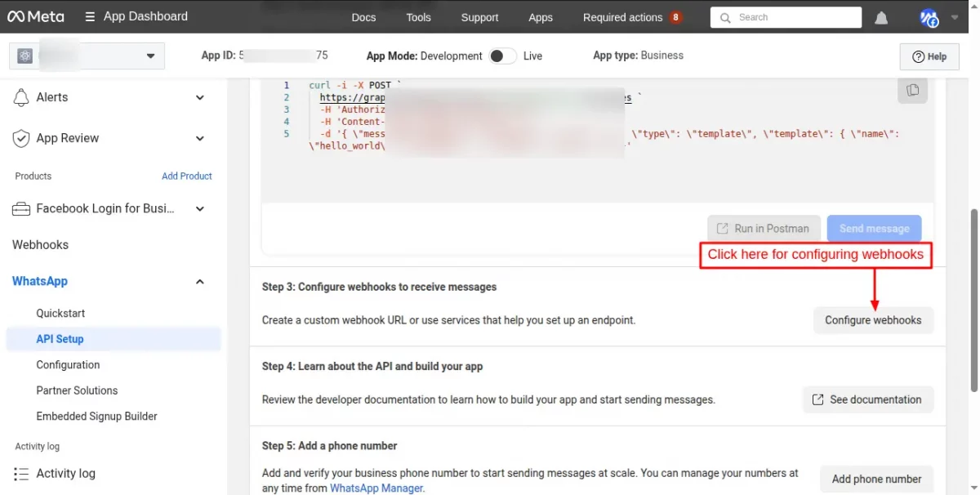This screenshot has height=495, width=980.
Task: Click the Meta logo in the top bar
Action: (36, 16)
